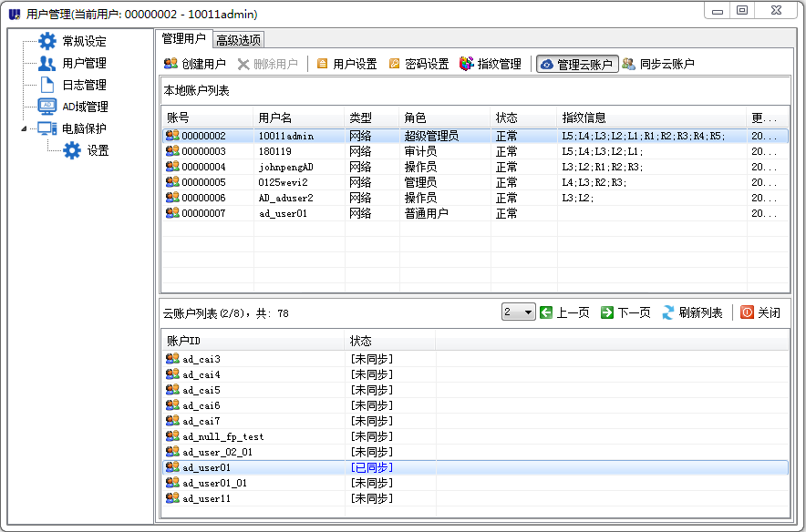Click cloud account icon for ad_user01_01
806x532 pixels.
tap(172, 482)
